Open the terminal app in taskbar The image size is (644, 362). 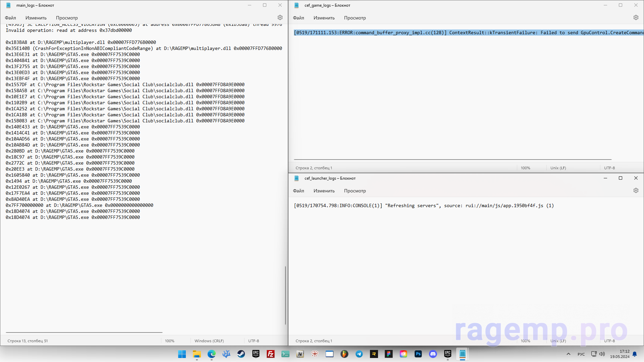click(285, 354)
